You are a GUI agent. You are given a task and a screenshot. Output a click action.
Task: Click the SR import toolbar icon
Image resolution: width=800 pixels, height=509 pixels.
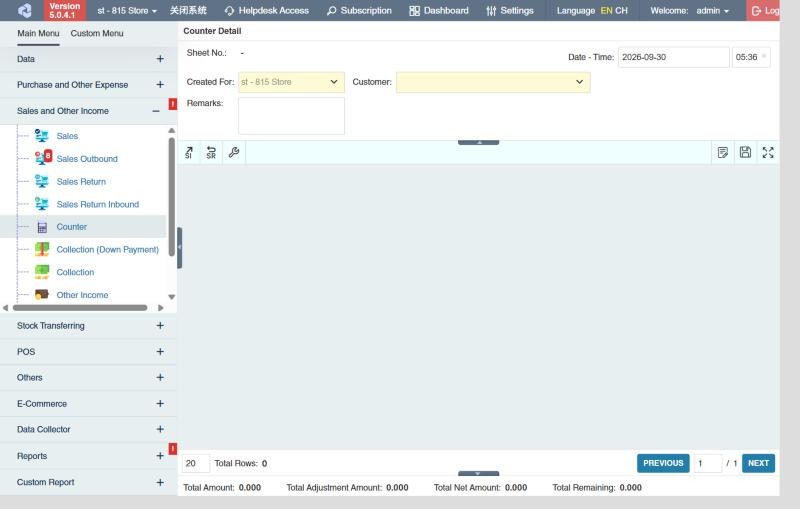pos(211,152)
